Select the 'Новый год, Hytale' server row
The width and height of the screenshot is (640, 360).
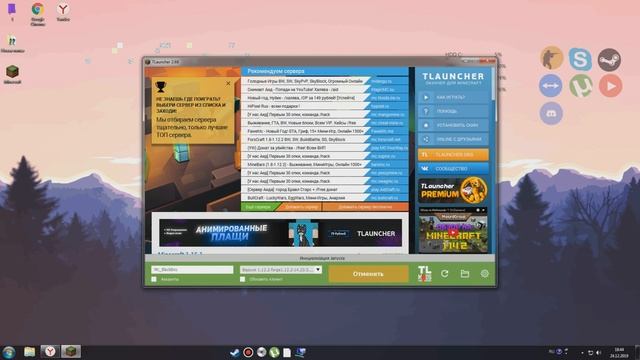(x=324, y=98)
